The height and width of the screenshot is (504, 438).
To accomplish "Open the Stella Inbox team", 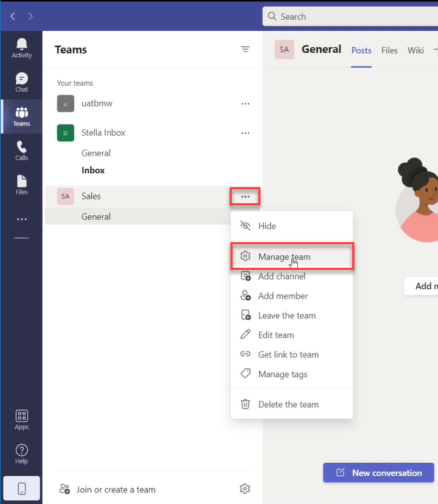I will point(103,133).
